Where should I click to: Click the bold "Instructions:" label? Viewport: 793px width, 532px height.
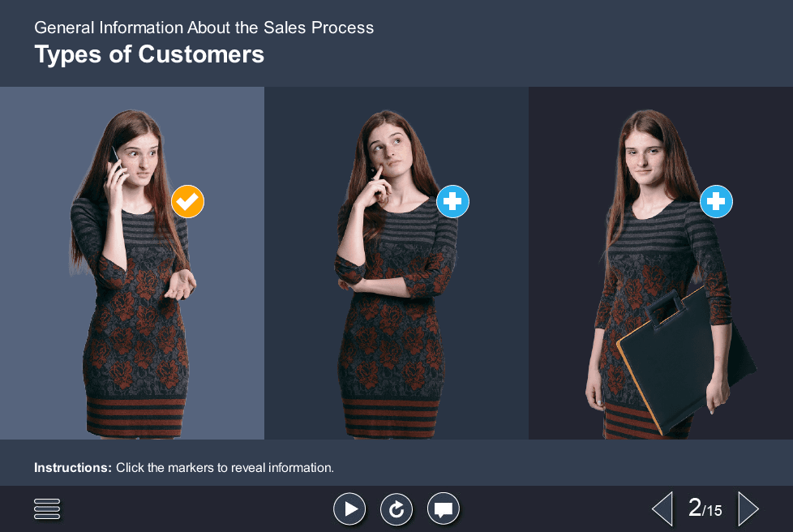(73, 468)
